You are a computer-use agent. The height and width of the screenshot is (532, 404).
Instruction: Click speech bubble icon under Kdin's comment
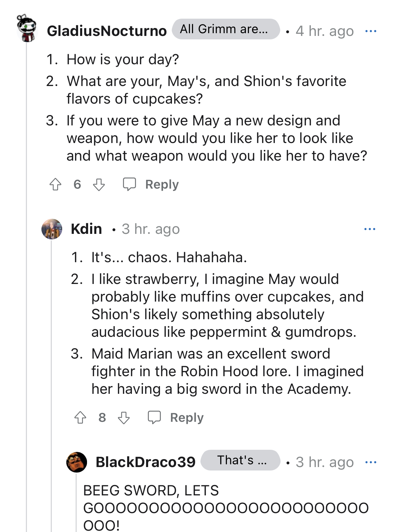[154, 418]
